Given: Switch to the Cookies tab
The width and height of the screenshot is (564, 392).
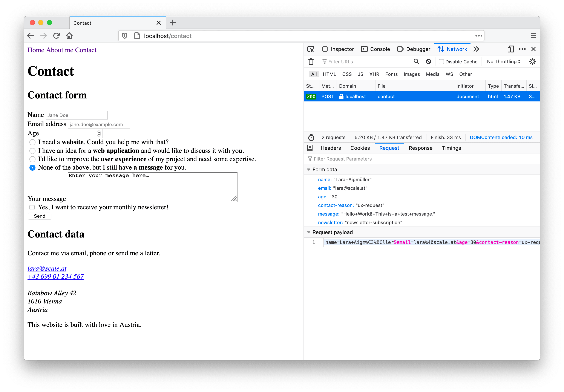Looking at the screenshot, I should coord(360,148).
